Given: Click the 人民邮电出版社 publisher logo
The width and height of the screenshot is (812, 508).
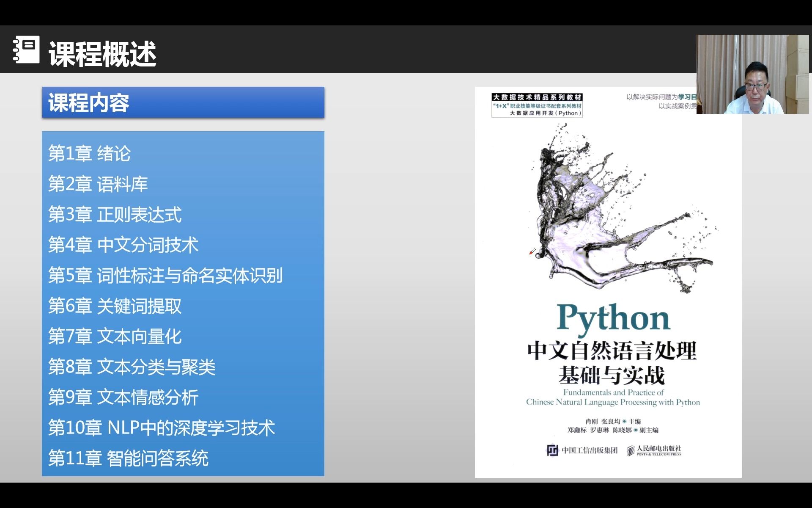Looking at the screenshot, I should coord(654,450).
